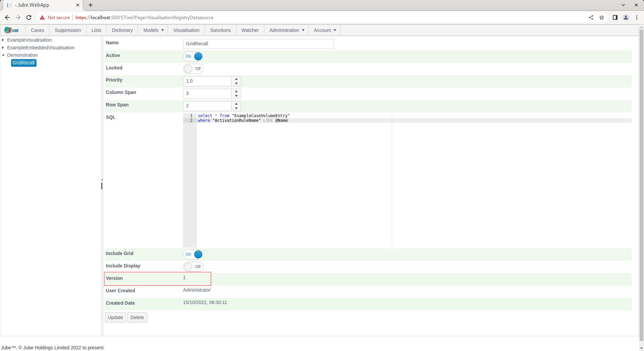The height and width of the screenshot is (351, 644).
Task: Share this page icon
Action: click(591, 17)
